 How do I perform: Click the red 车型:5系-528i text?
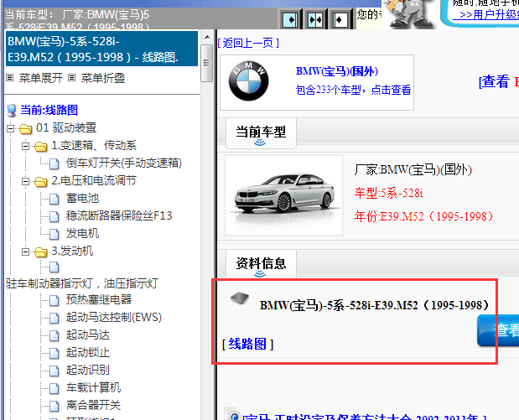(388, 193)
